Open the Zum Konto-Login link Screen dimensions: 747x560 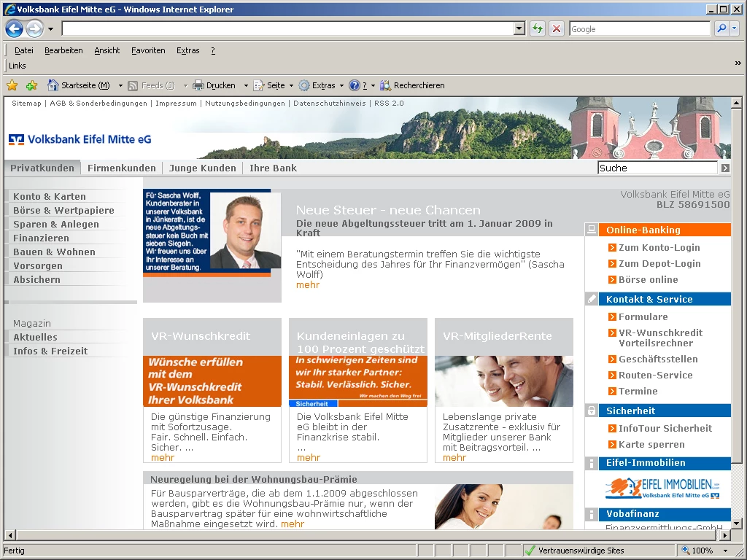coord(659,247)
